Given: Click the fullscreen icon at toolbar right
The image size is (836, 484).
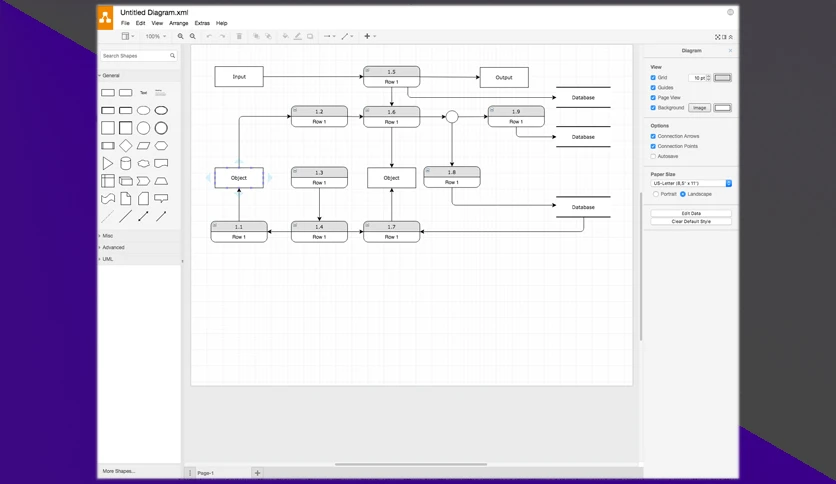Looking at the screenshot, I should coord(718,37).
